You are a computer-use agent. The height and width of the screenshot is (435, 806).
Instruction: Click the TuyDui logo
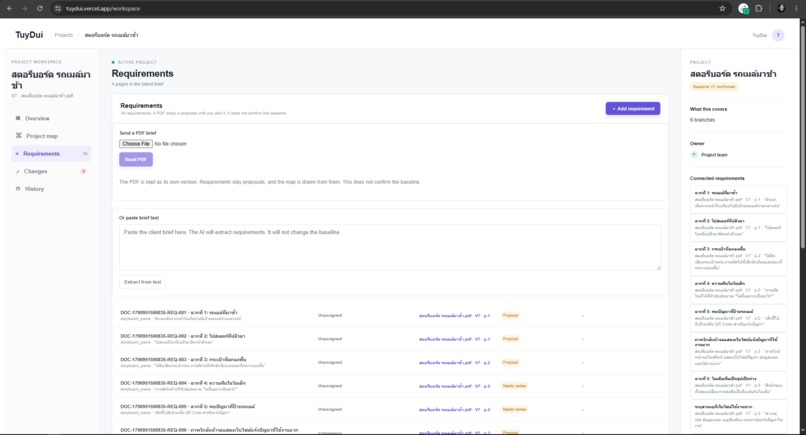pyautogui.click(x=29, y=35)
